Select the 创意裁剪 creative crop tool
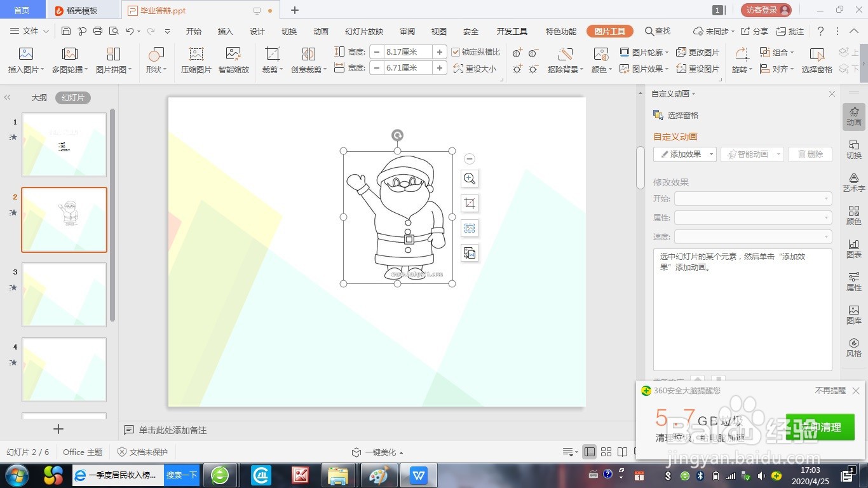 point(306,59)
